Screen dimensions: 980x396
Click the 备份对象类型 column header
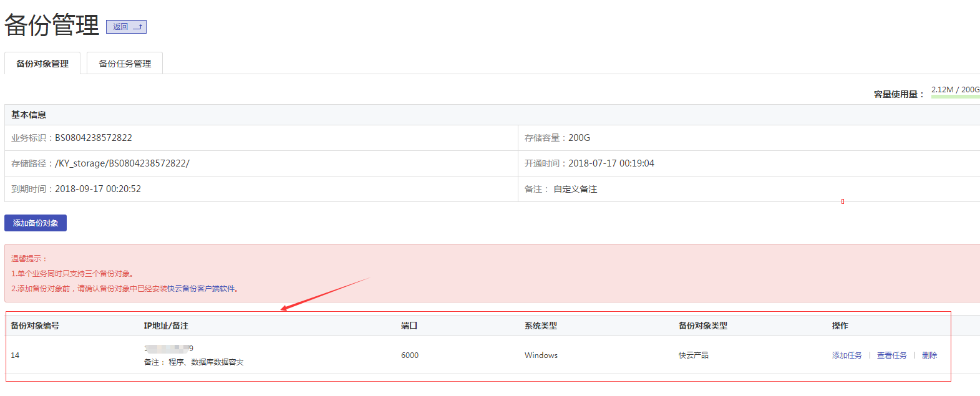703,326
